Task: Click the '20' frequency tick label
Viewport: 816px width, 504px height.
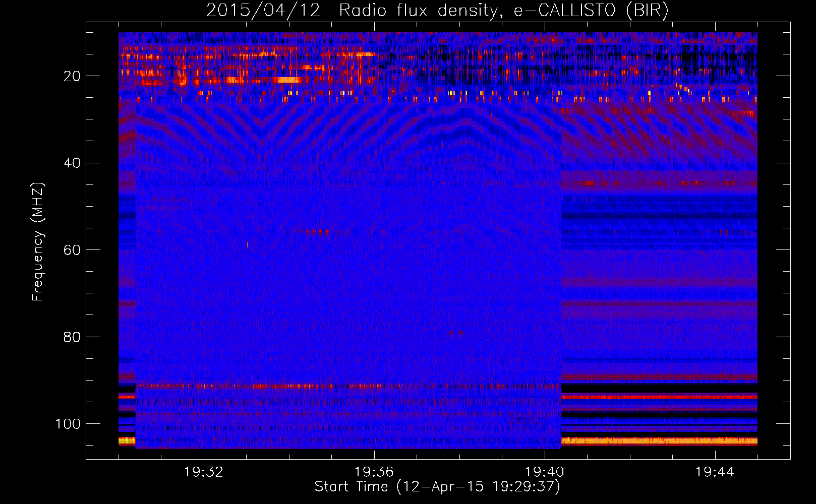Action: [72, 76]
